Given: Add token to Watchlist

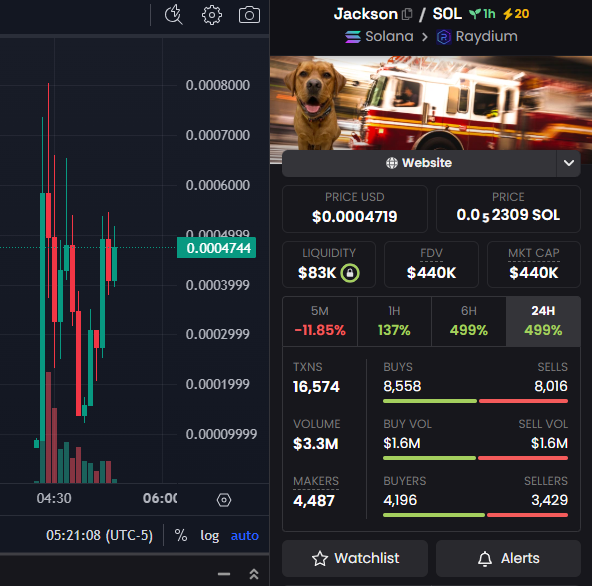Looking at the screenshot, I should [355, 558].
